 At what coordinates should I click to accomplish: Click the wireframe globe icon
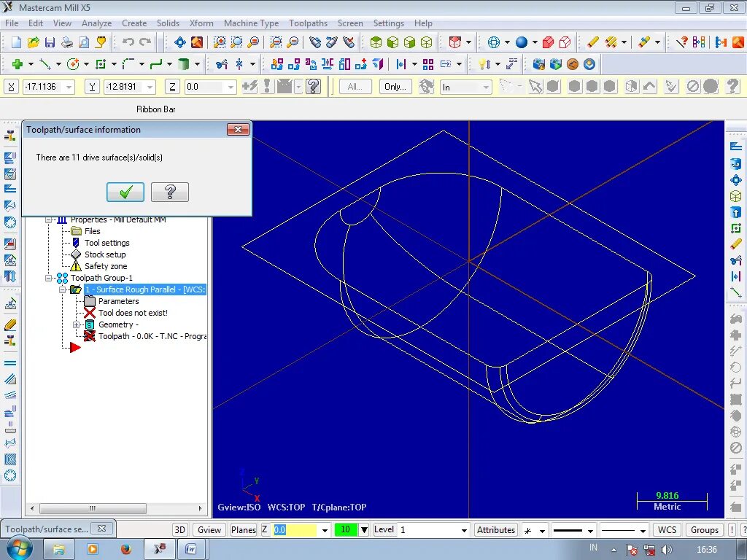click(494, 42)
